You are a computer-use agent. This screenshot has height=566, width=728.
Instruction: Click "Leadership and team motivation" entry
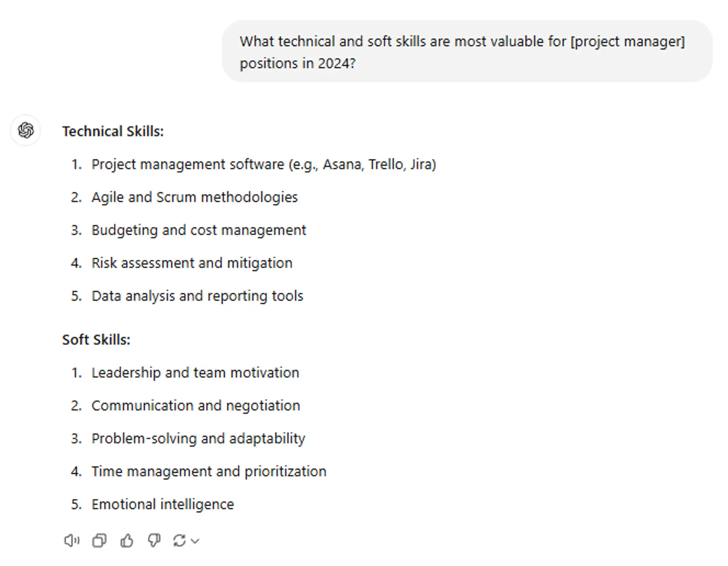click(195, 373)
